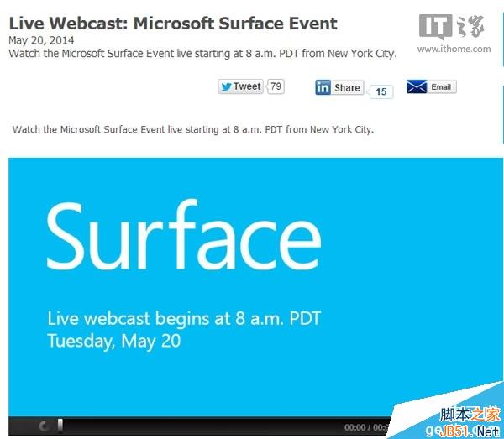Click the Tweet button
Screen dimensions: 504x439
246,86
